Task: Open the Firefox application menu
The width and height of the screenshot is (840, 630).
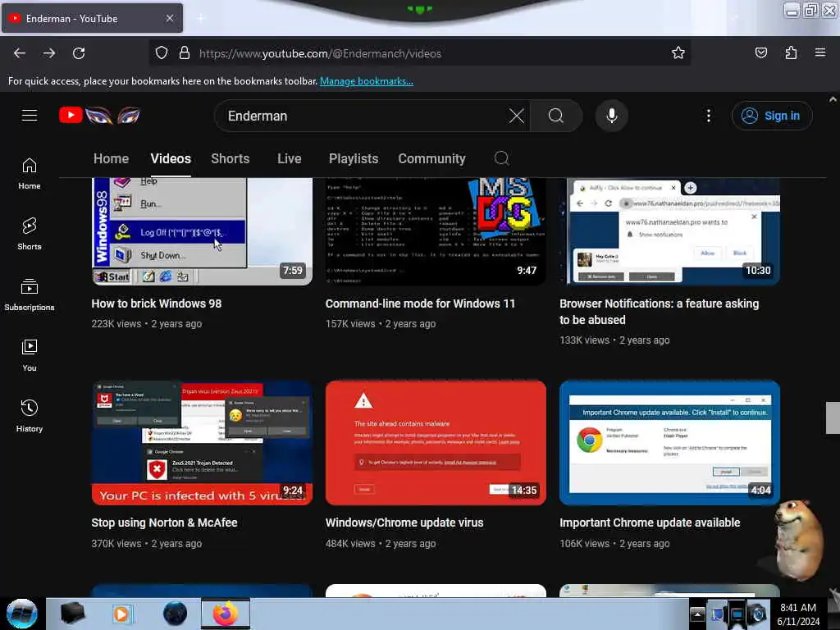Action: [x=820, y=52]
